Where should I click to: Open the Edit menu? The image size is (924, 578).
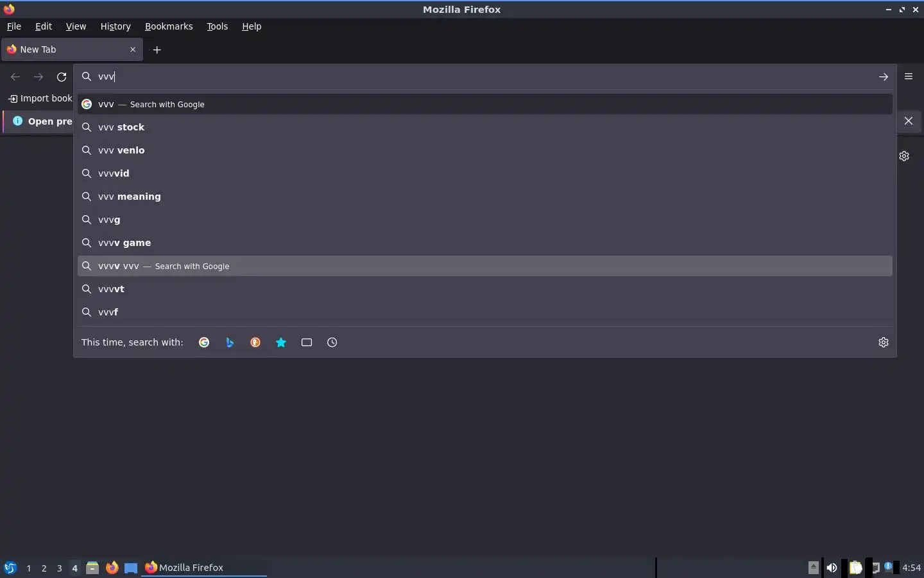44,26
